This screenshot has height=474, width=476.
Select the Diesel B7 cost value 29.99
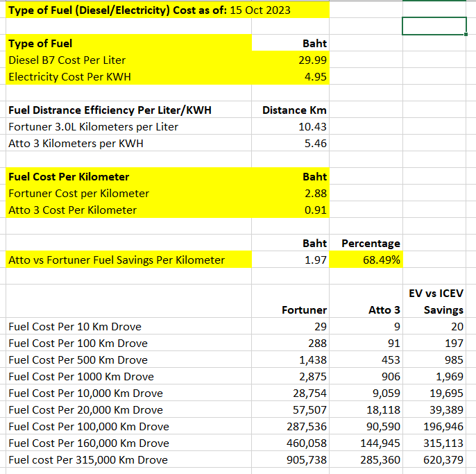point(312,60)
